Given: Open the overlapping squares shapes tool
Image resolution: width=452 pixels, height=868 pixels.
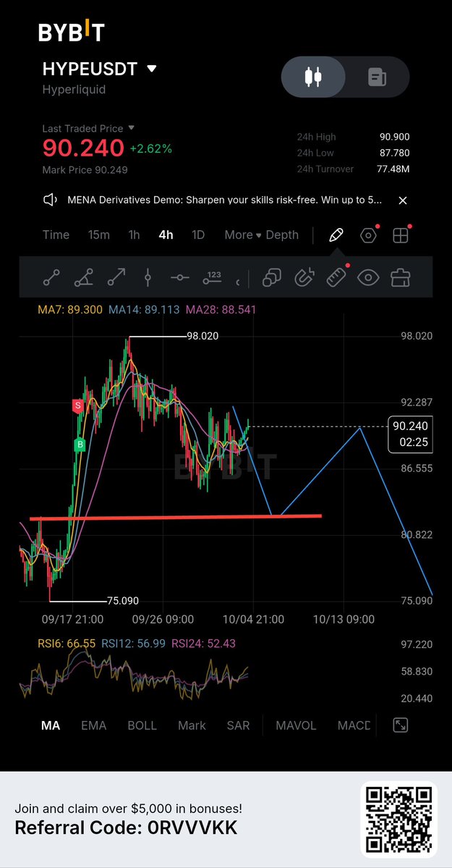Looking at the screenshot, I should (272, 277).
